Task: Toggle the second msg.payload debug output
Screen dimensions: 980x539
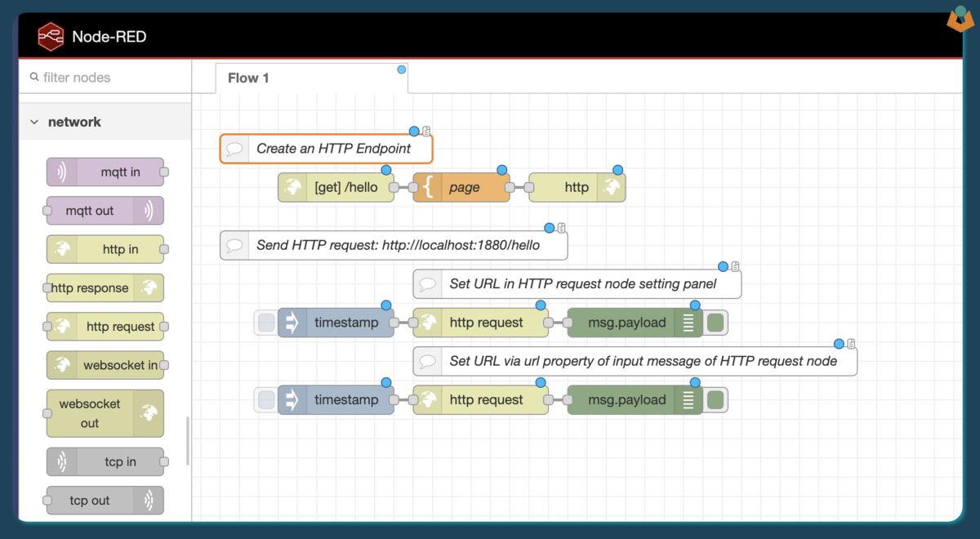Action: pyautogui.click(x=715, y=400)
